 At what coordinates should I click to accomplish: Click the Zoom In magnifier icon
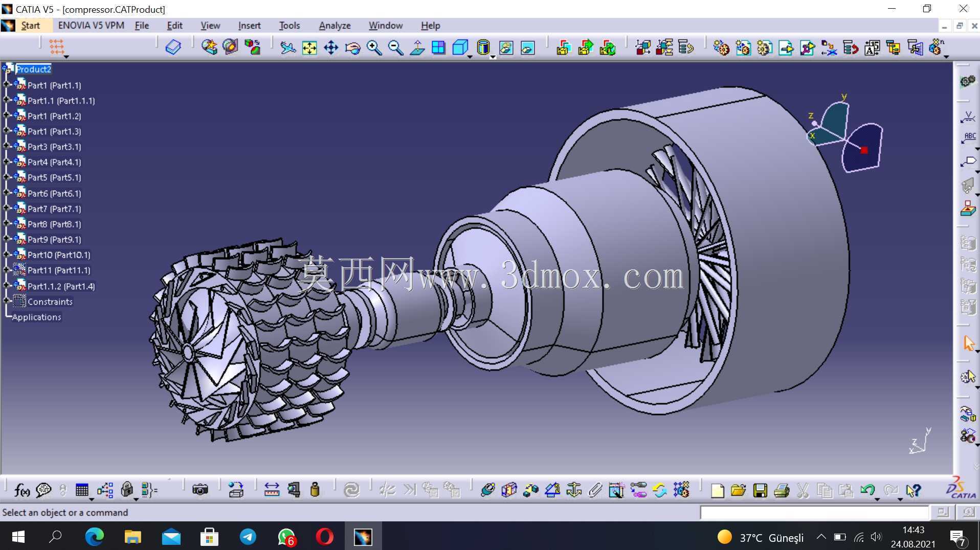click(x=374, y=48)
